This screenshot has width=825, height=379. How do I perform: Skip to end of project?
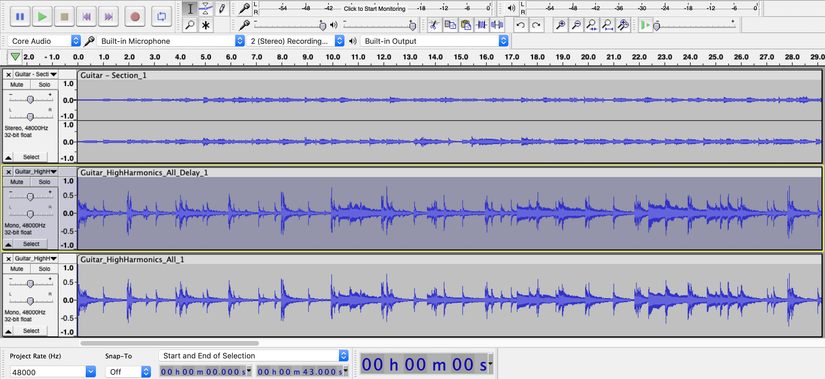108,16
